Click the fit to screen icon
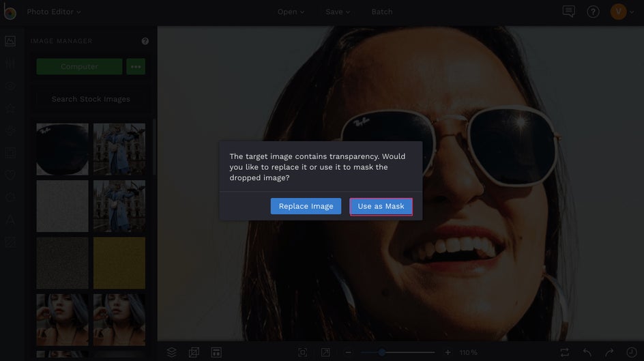This screenshot has width=644, height=361. (x=303, y=352)
